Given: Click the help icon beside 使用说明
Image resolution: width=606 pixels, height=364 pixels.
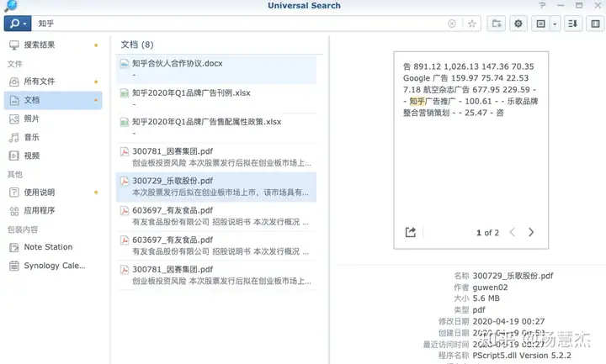Looking at the screenshot, I should (14, 193).
